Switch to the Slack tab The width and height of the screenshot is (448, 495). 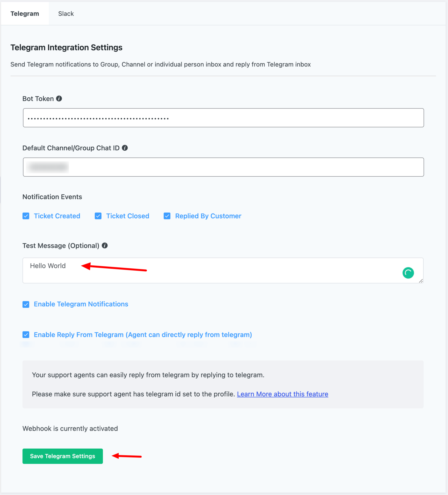click(66, 14)
